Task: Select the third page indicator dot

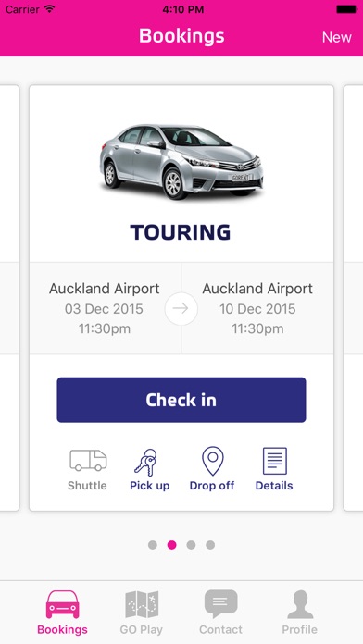Action: click(191, 545)
